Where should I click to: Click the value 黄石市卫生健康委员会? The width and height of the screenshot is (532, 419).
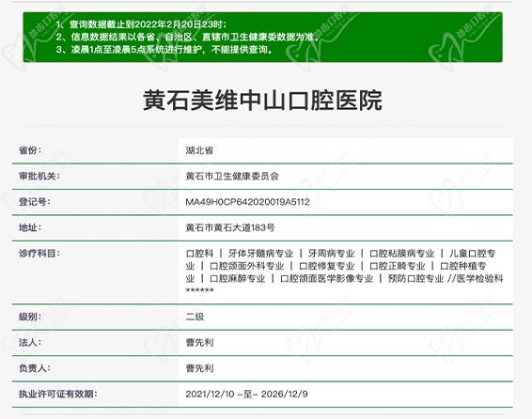click(232, 176)
